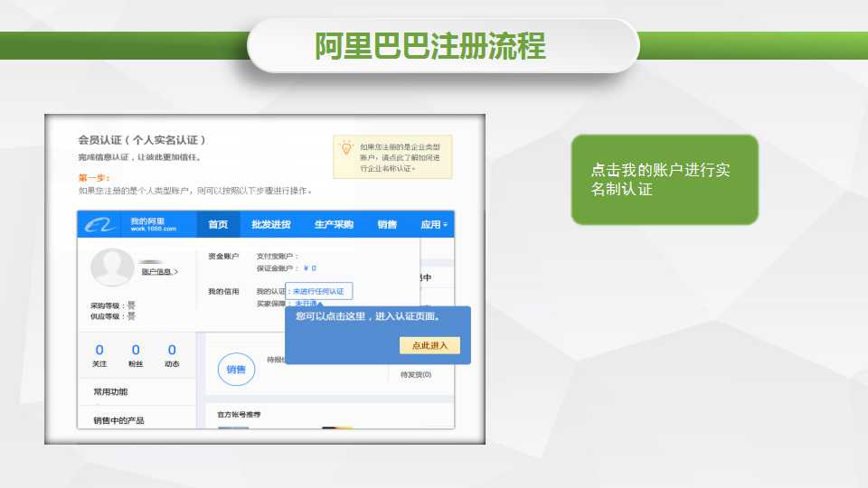Click the 采购等级 level badge icon
Screen dimensions: 868x488
[x=131, y=306]
